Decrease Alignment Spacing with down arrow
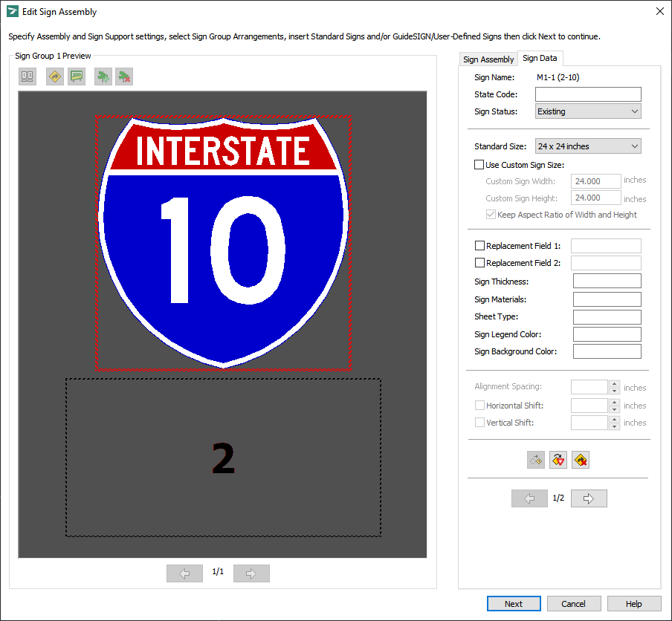 click(x=615, y=391)
